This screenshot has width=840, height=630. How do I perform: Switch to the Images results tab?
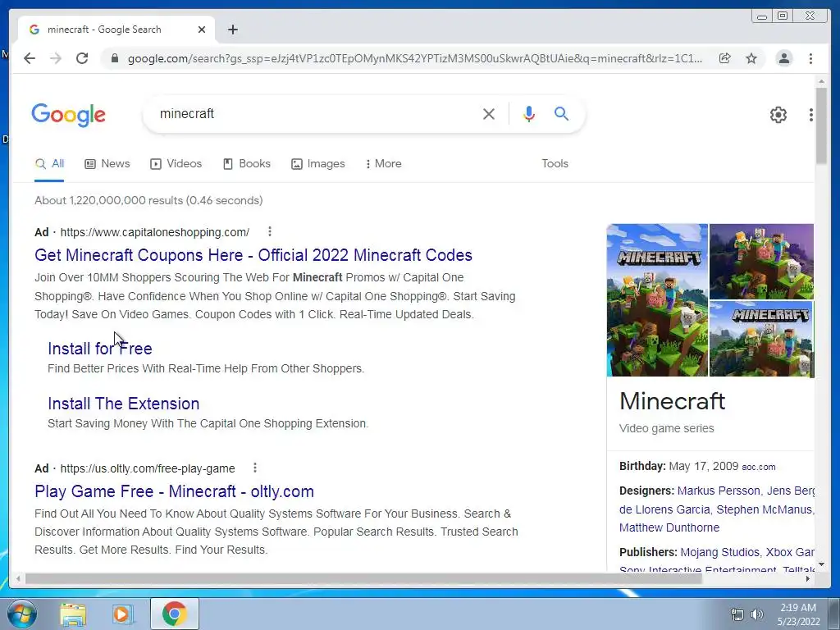(x=318, y=164)
